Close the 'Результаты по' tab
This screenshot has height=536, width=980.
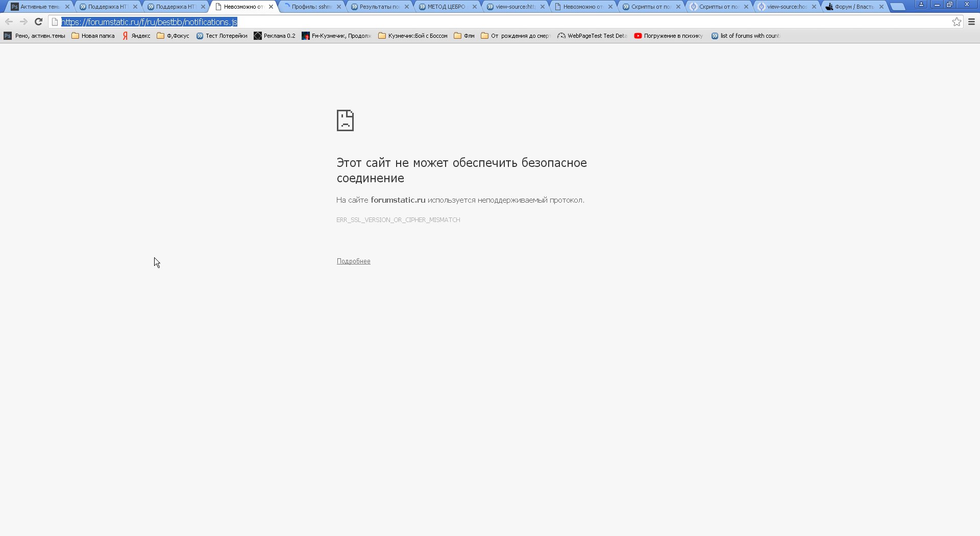tap(407, 7)
